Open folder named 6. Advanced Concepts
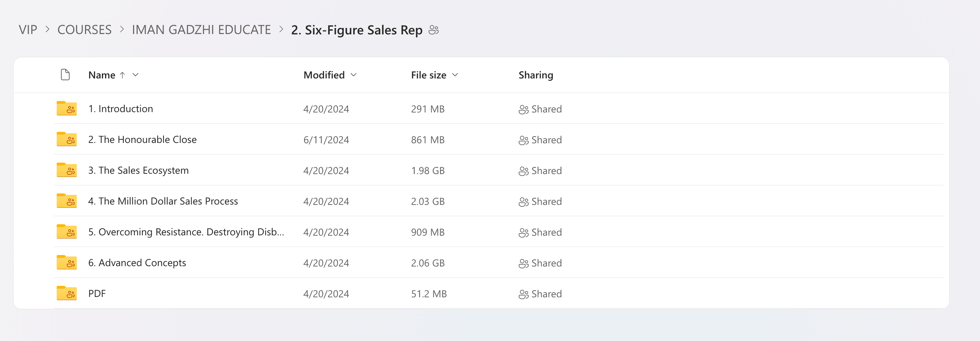The width and height of the screenshot is (980, 341). coord(137,263)
